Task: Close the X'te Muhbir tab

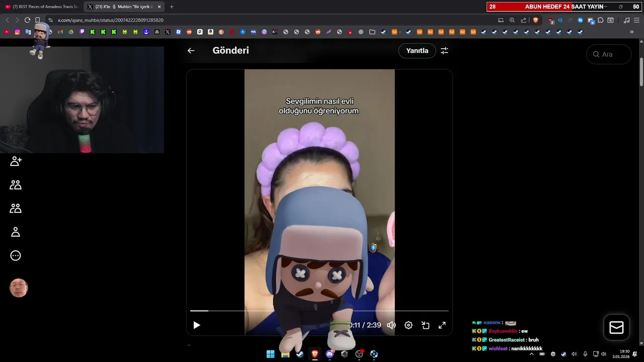Action: click(x=159, y=7)
